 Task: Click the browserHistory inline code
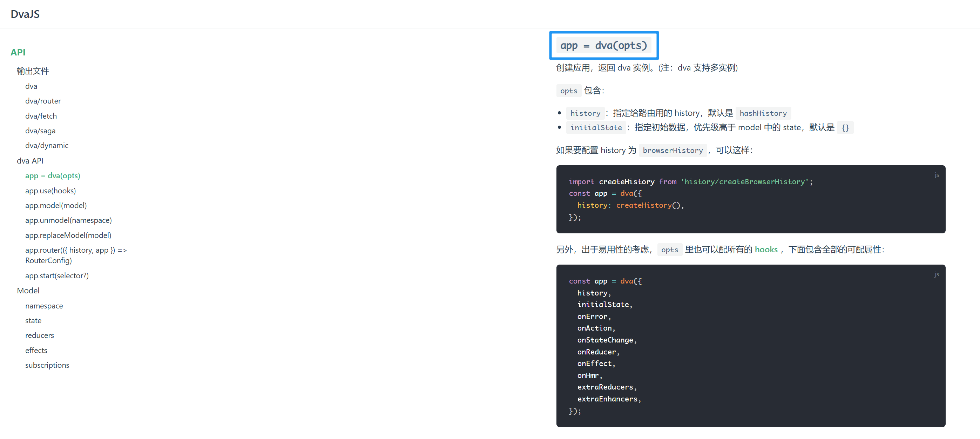click(x=673, y=151)
